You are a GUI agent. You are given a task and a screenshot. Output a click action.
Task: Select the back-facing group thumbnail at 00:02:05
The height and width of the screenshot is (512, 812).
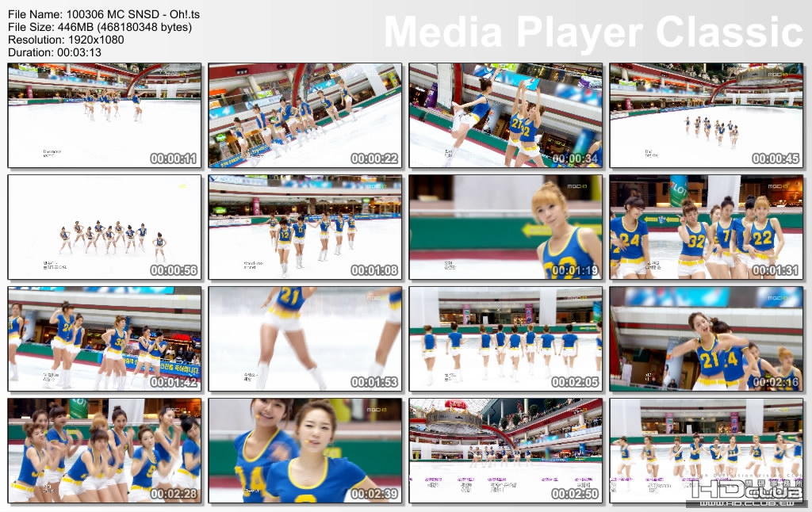pyautogui.click(x=505, y=339)
